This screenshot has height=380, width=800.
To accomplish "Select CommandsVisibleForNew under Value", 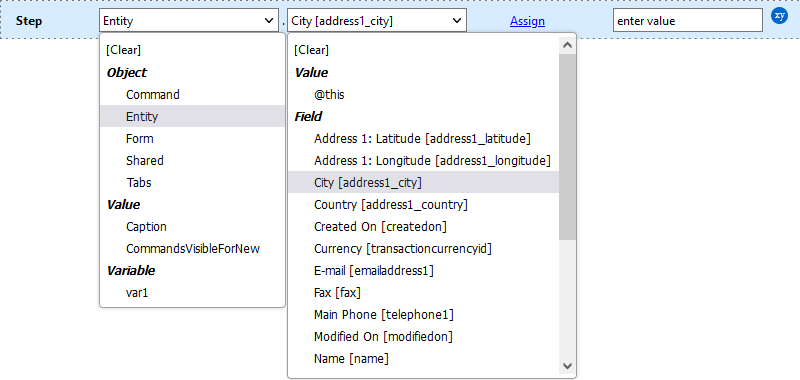I will 192,248.
